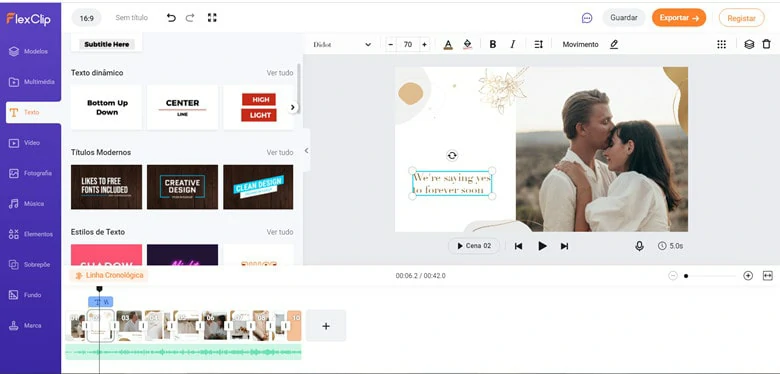Play the full video

pyautogui.click(x=542, y=246)
